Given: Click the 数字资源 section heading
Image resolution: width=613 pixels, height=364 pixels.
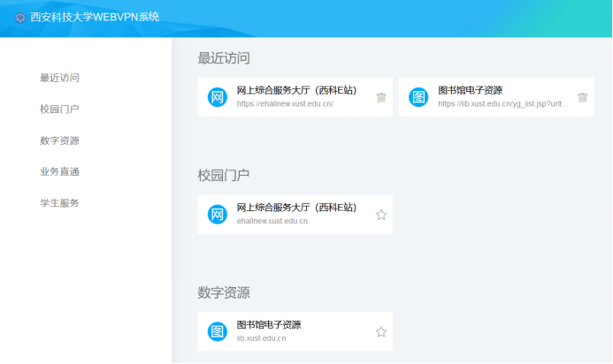Looking at the screenshot, I should coord(224,292).
